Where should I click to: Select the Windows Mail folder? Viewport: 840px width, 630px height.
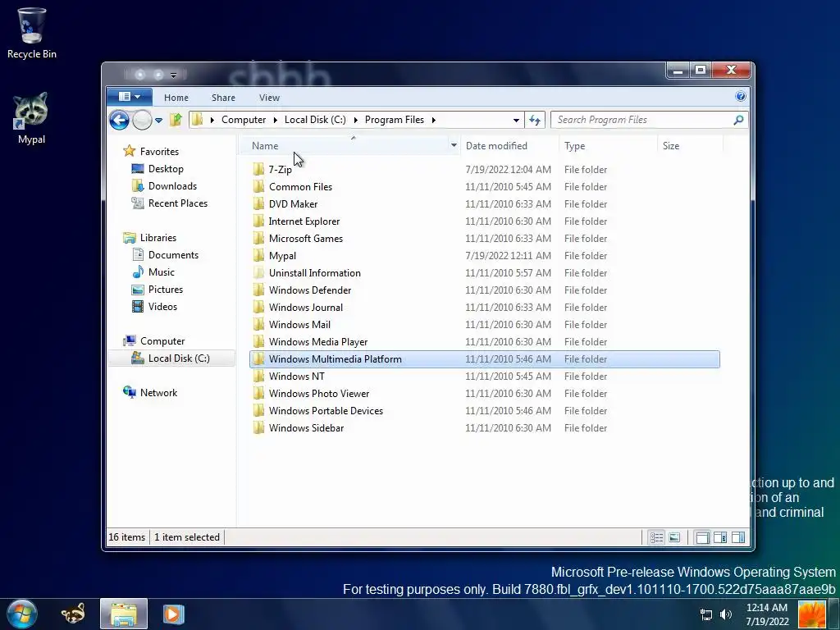point(299,325)
